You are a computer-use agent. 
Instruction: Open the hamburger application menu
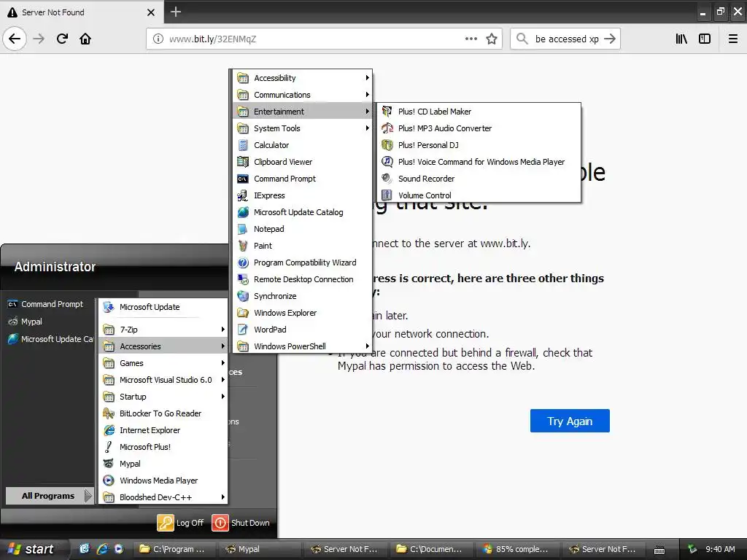733,39
